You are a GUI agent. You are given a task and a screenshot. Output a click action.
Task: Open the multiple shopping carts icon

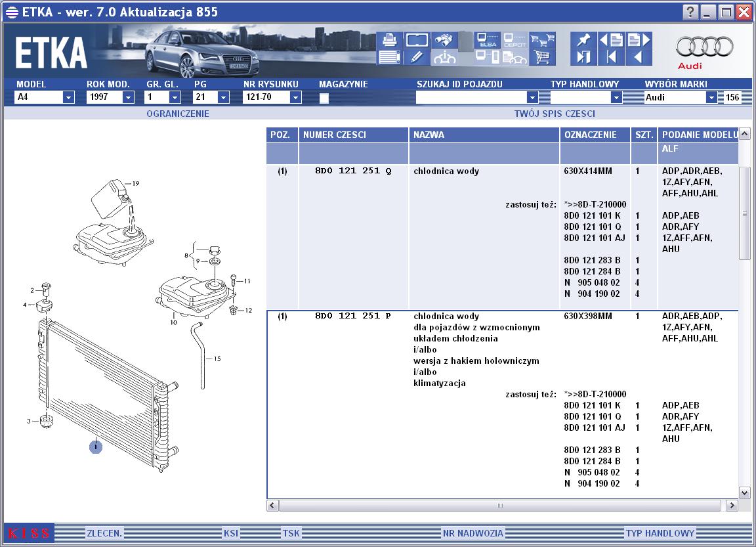(543, 40)
